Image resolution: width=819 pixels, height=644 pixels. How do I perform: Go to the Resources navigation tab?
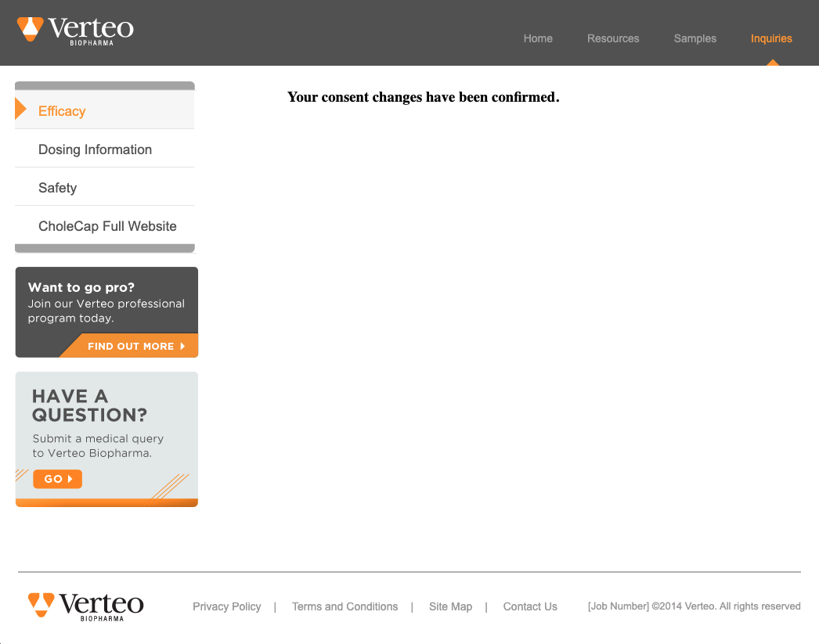[613, 38]
